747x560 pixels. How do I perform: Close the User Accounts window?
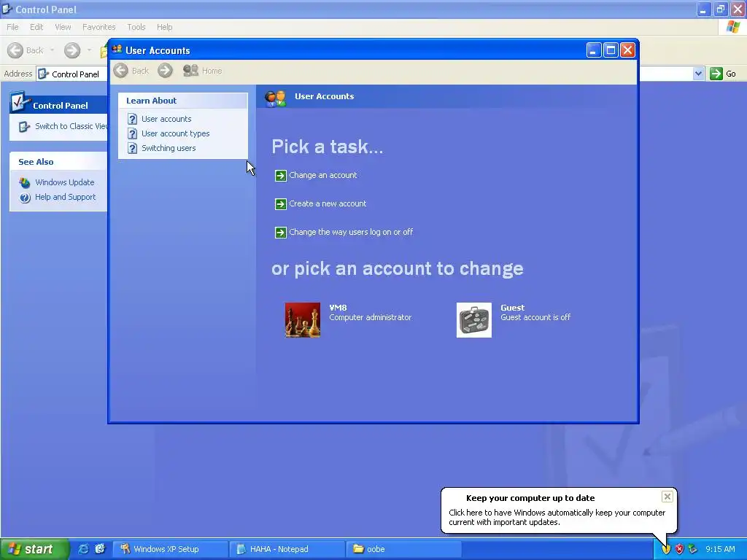point(627,50)
